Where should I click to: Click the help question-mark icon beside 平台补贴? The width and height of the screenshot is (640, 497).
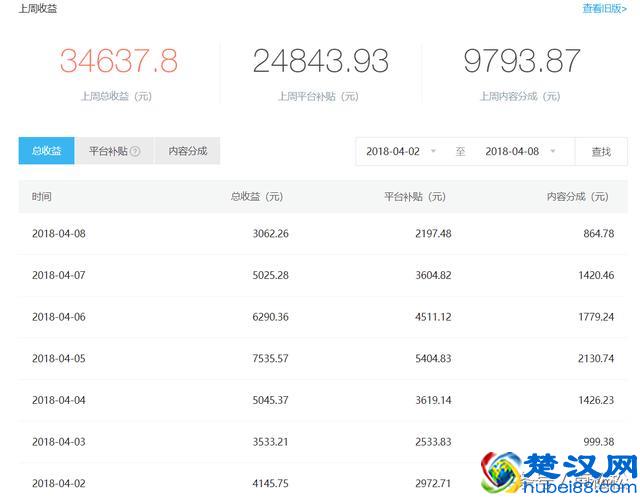[x=135, y=151]
